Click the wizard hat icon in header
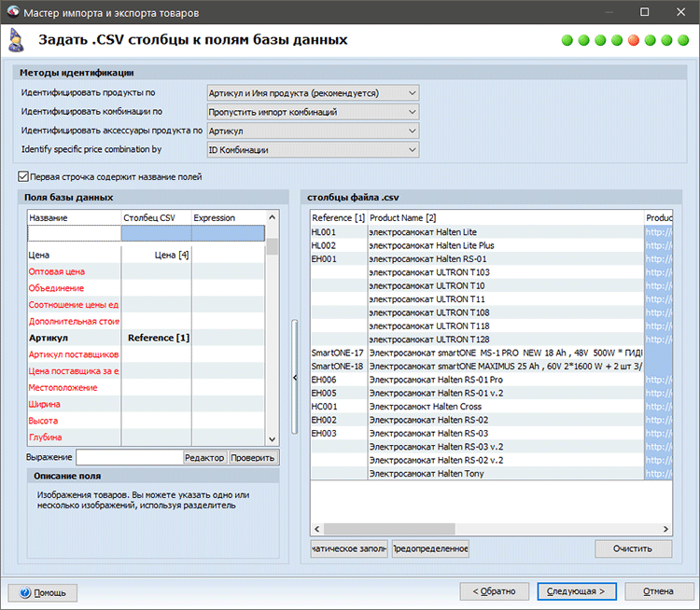 16,40
